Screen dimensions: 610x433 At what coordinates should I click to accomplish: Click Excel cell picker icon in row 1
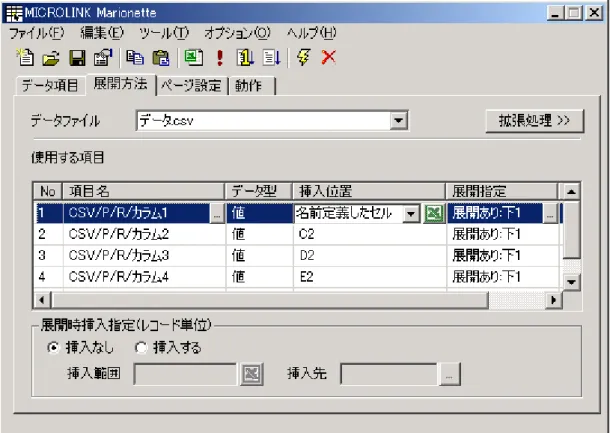[x=434, y=214]
